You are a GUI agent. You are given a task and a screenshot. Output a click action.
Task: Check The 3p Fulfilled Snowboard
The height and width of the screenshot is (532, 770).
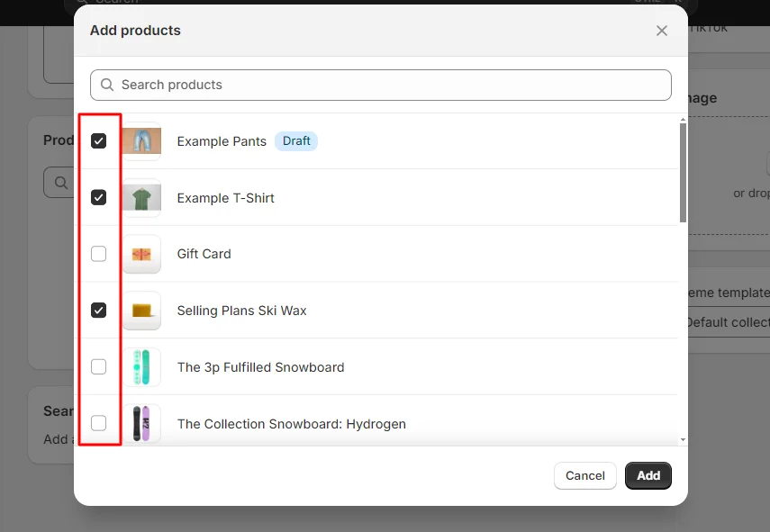pos(99,366)
